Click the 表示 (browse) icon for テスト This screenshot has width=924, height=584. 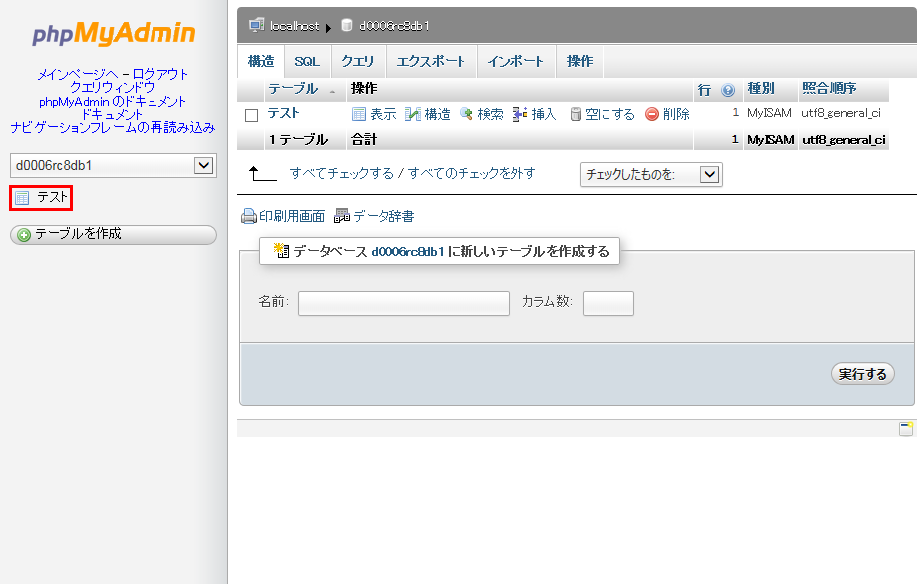[359, 115]
